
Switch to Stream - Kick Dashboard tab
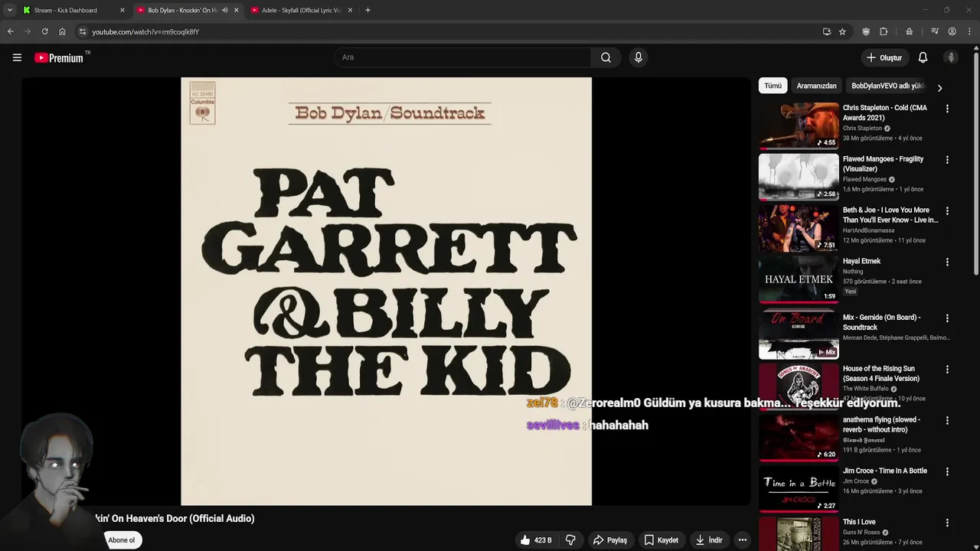[x=74, y=10]
